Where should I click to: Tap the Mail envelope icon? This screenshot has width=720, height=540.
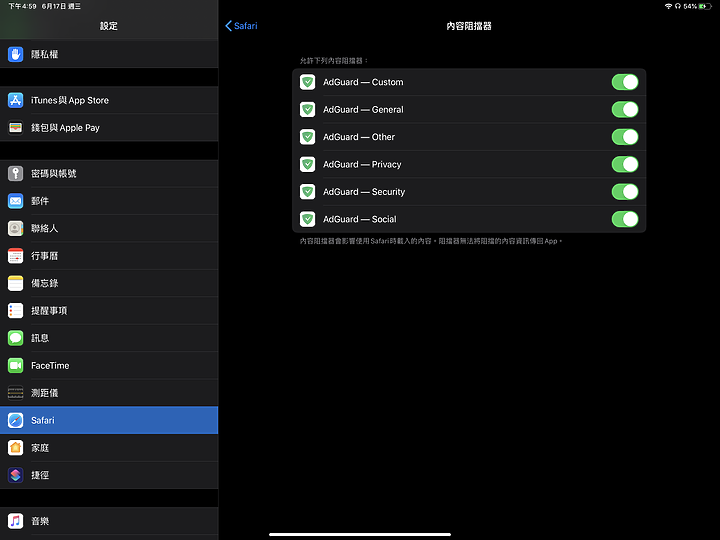click(16, 201)
